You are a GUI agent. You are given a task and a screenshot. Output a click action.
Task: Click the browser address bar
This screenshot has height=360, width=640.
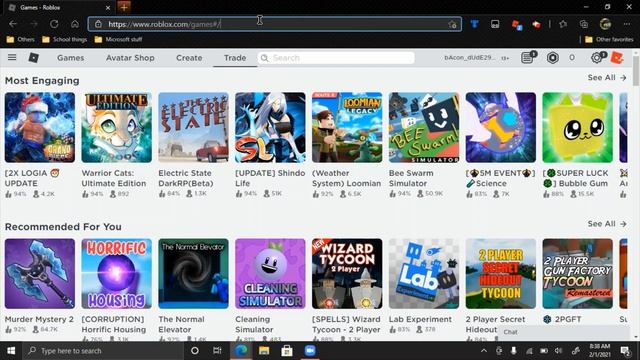(x=275, y=24)
